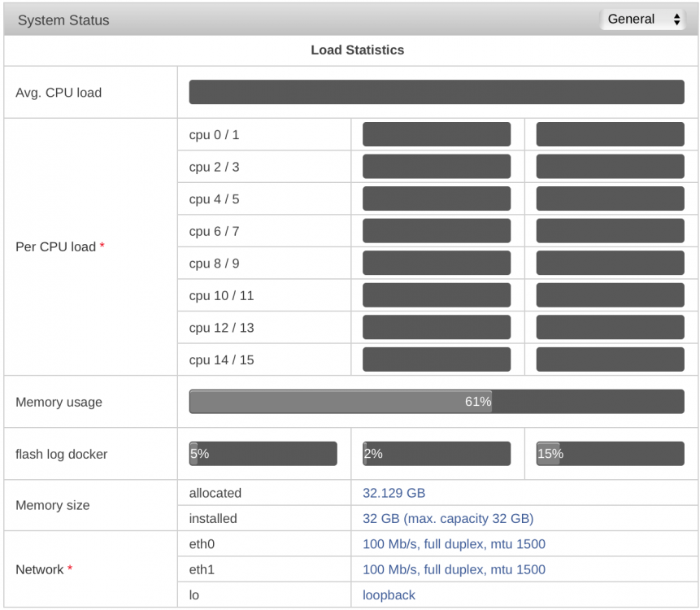The image size is (700, 610).
Task: Click the eth0 100 Mb/s link
Action: [454, 544]
